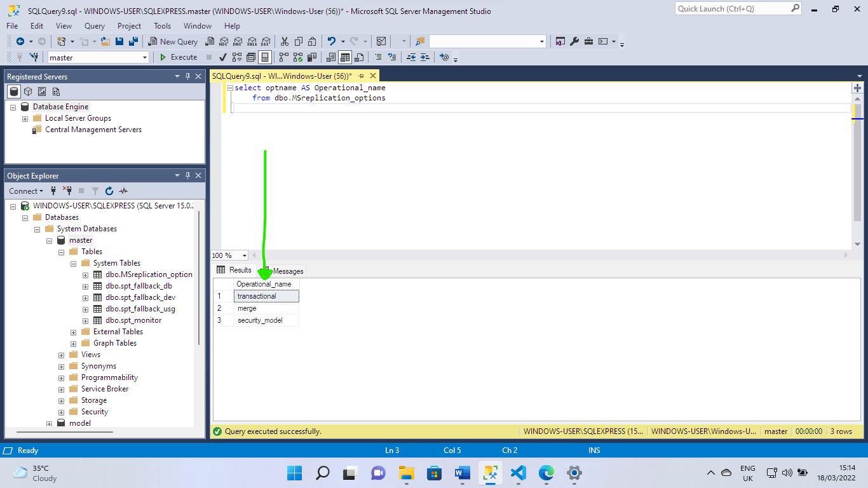Click the Navigate Backward arrow icon

click(x=20, y=41)
